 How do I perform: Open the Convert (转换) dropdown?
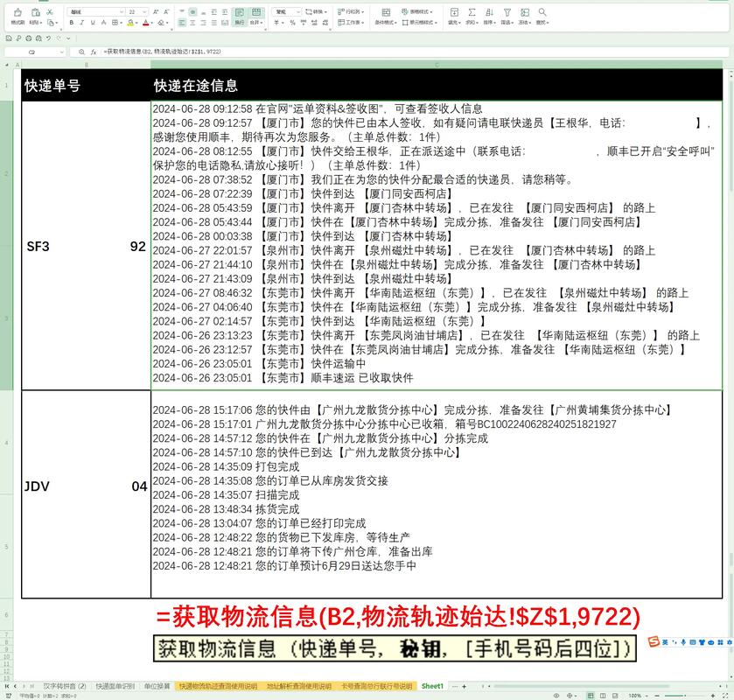pyautogui.click(x=316, y=11)
